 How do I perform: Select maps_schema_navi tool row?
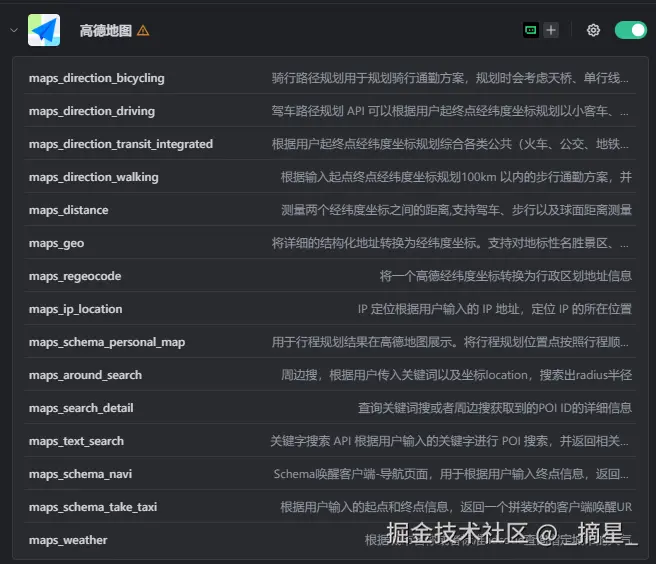[x=330, y=474]
